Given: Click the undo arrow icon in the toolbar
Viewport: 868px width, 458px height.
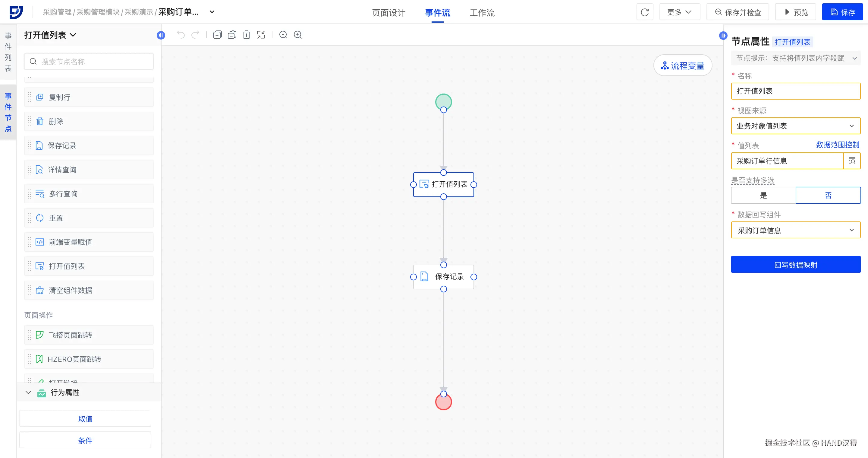Looking at the screenshot, I should pos(181,35).
